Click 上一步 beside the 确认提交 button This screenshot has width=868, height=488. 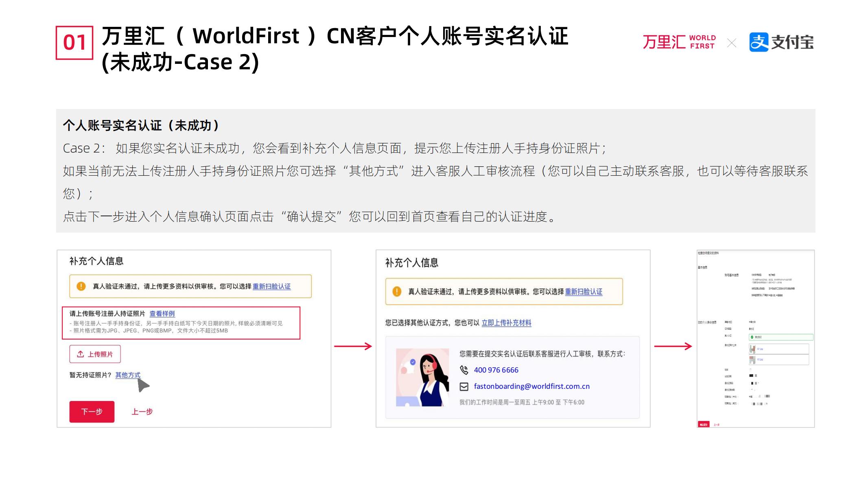[716, 425]
